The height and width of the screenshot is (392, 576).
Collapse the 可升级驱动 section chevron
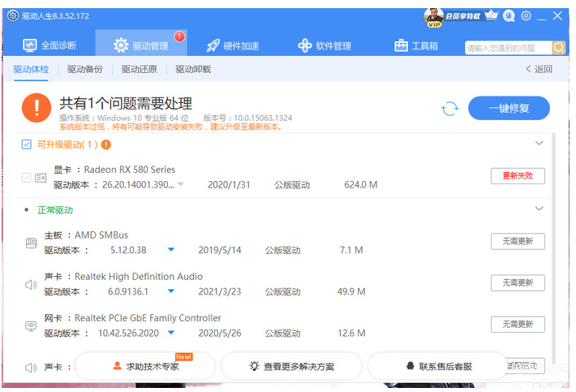click(x=539, y=143)
